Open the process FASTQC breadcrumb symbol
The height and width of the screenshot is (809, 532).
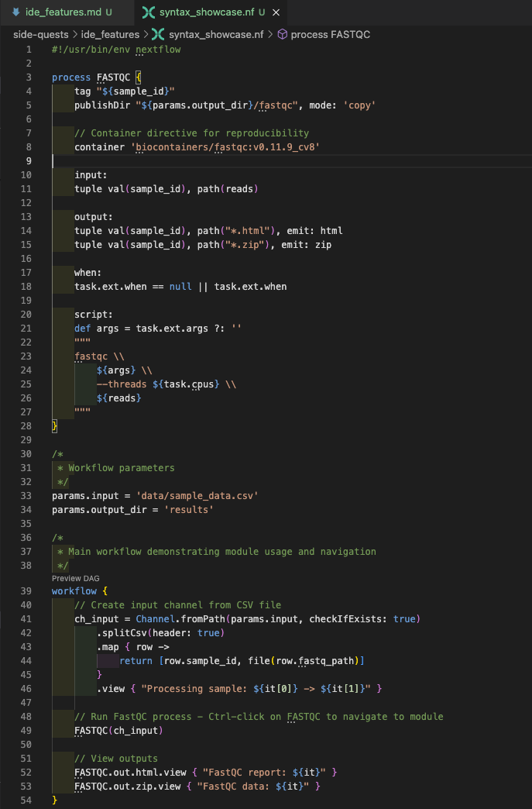pyautogui.click(x=331, y=35)
